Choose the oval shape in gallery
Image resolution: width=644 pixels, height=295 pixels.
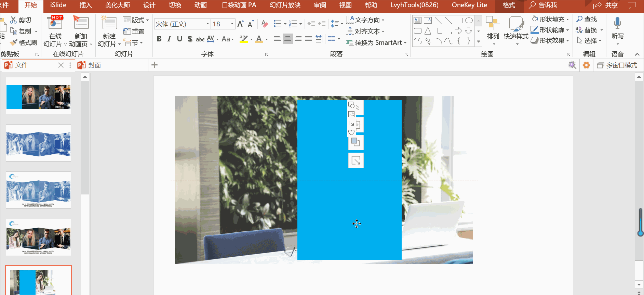[469, 21]
